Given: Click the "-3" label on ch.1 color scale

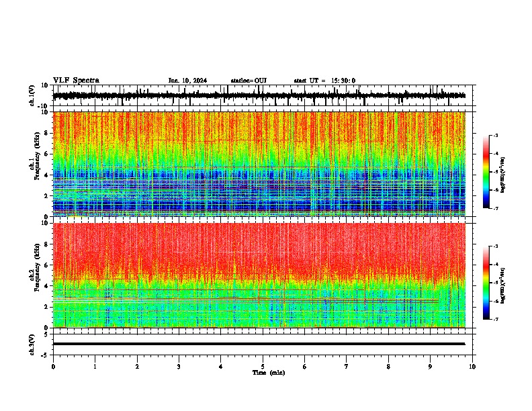Looking at the screenshot, I should pyautogui.click(x=495, y=136).
